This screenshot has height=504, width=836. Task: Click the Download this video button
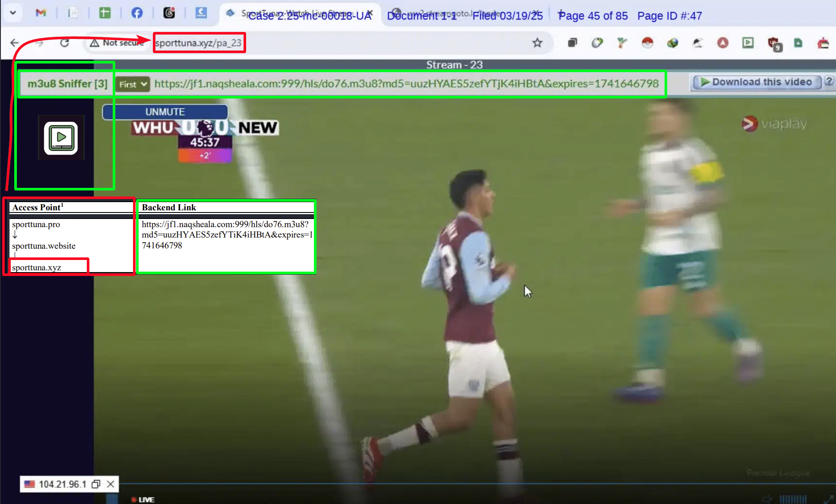(757, 82)
